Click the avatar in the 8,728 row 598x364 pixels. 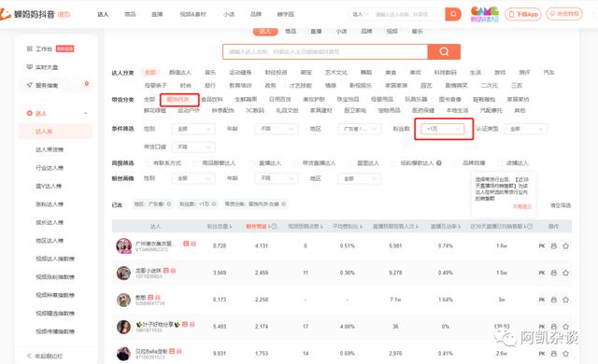click(123, 246)
